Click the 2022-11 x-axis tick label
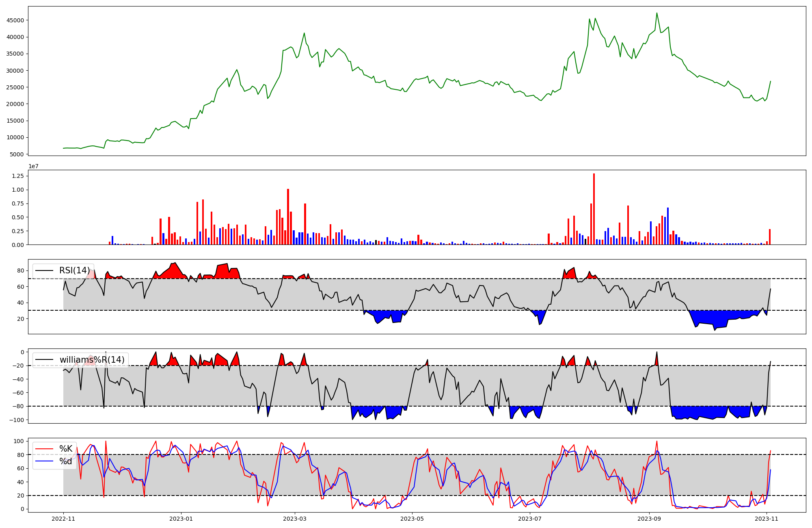The width and height of the screenshot is (812, 528). click(63, 519)
